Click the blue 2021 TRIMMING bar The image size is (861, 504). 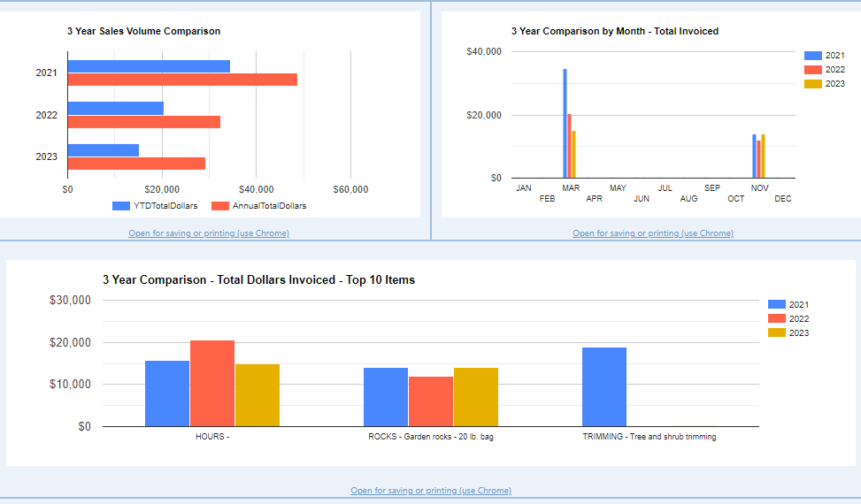coord(604,386)
